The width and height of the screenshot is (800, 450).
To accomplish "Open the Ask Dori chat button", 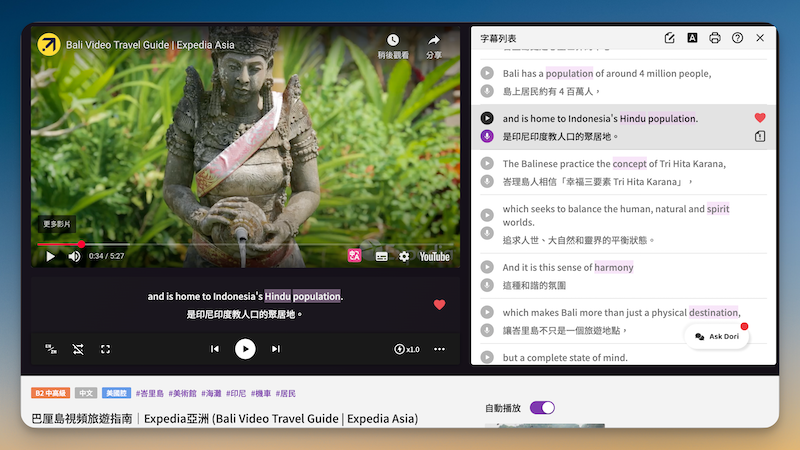I will [717, 337].
